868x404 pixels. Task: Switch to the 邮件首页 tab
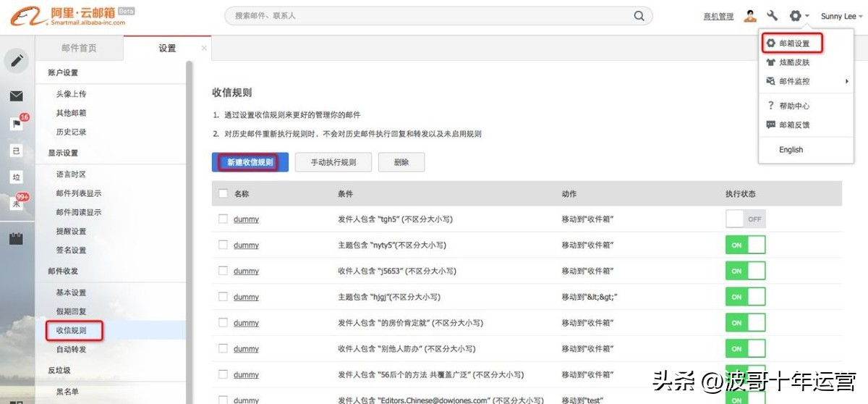coord(79,49)
